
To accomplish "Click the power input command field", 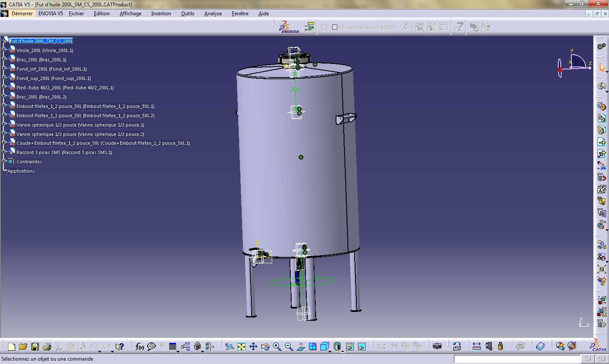I will click(517, 359).
